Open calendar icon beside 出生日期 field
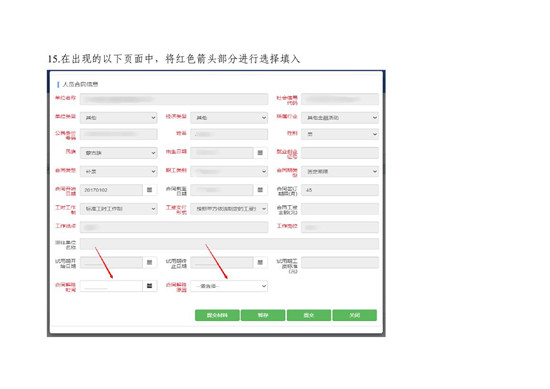The height and width of the screenshot is (389, 550). coord(260,153)
